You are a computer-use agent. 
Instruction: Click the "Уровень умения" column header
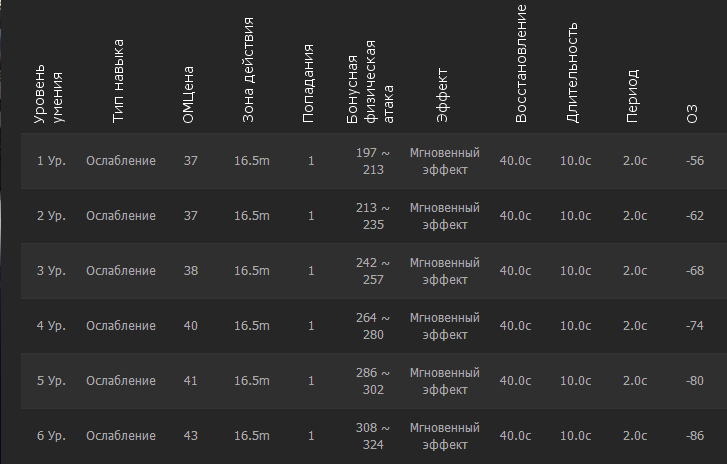(49, 97)
